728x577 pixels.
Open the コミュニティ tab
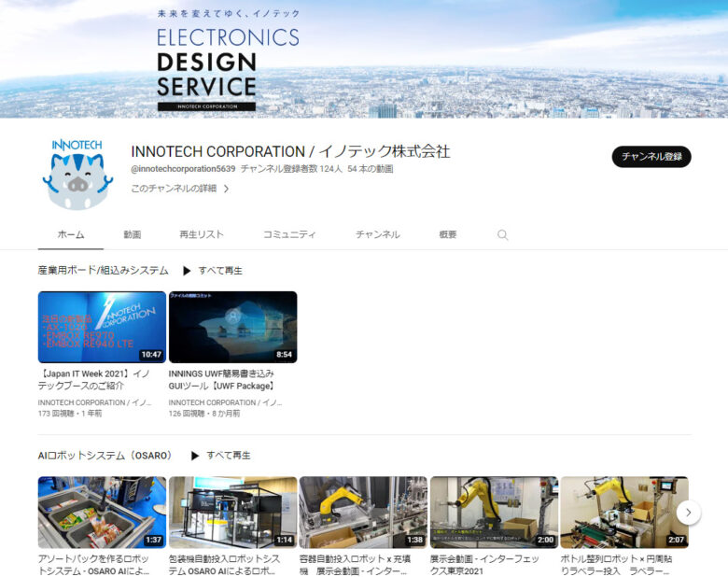289,234
